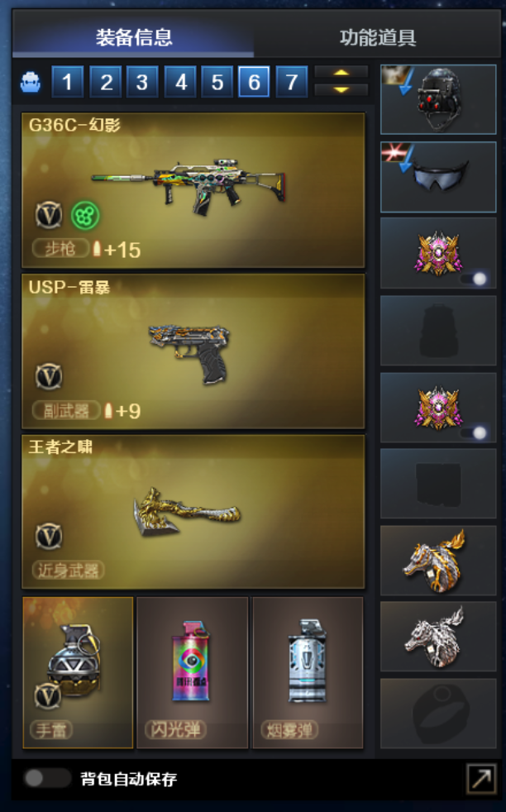
Task: Select backpack number 7
Action: pyautogui.click(x=292, y=82)
